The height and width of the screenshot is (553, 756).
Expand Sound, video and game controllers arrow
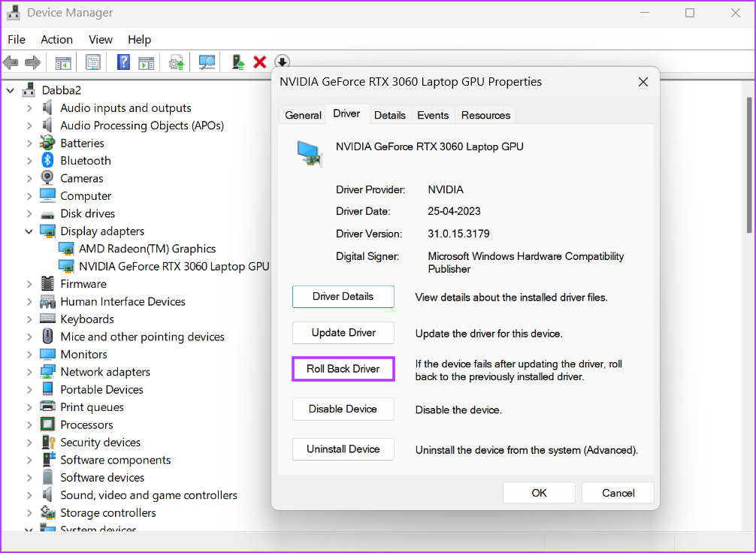(x=29, y=495)
